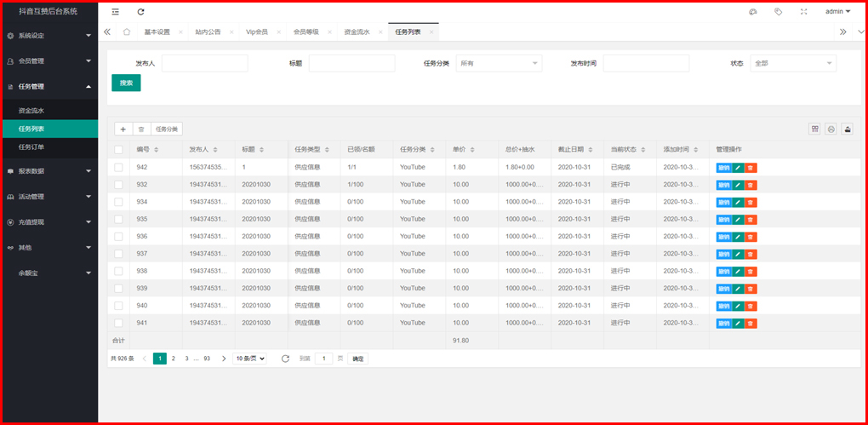Click the print icon above the table
The width and height of the screenshot is (868, 425).
[x=831, y=129]
